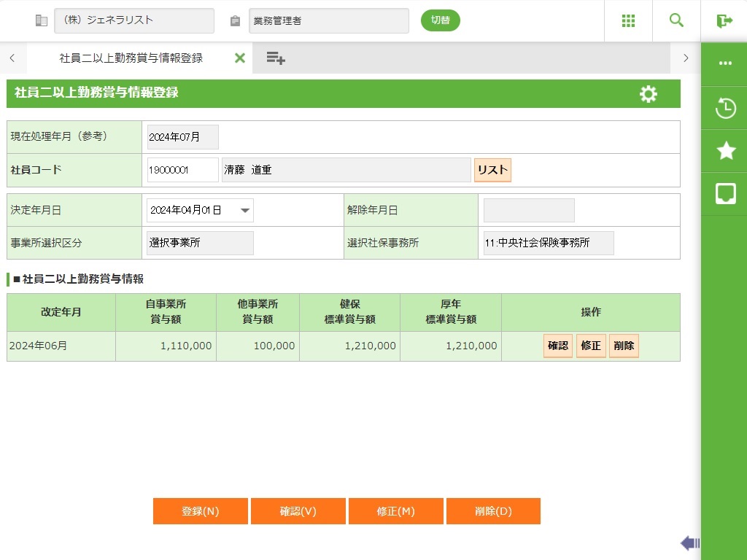
Task: Open the history clock icon in sidebar
Action: point(725,109)
